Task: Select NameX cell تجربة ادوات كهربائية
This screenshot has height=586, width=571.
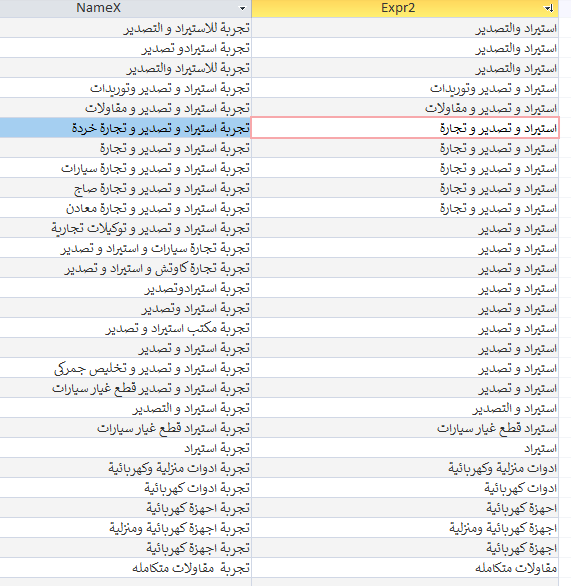Action: pos(126,488)
